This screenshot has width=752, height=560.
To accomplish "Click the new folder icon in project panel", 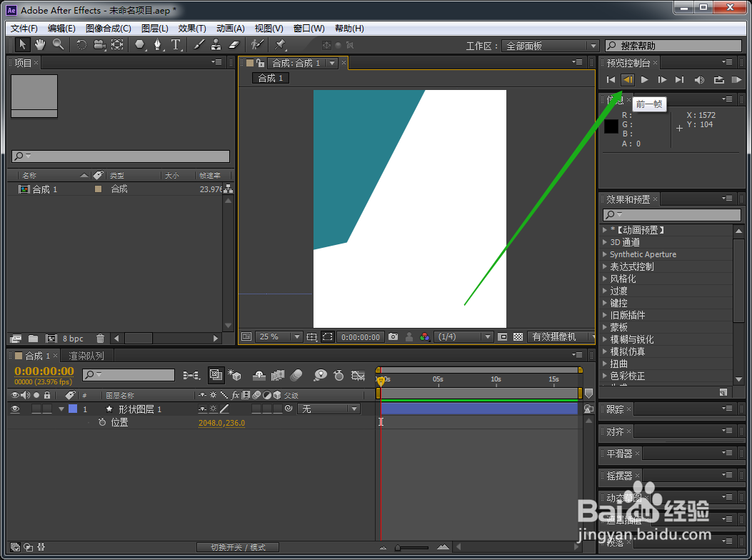I will click(33, 339).
